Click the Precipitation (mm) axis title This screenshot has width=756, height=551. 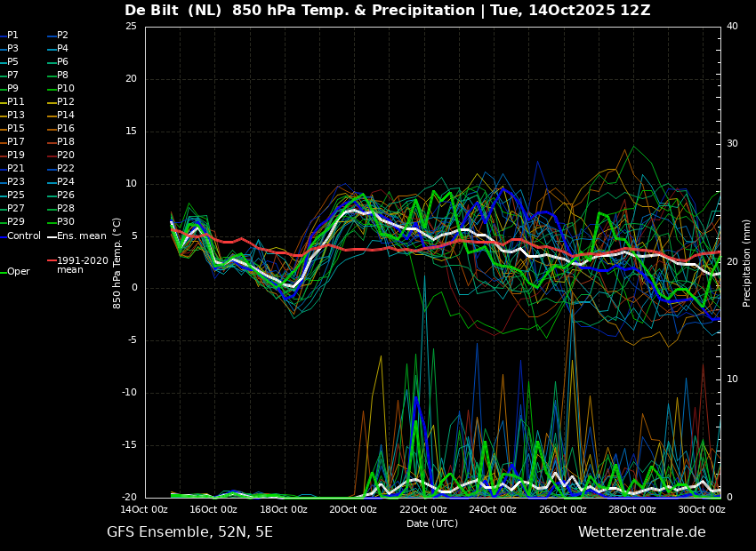pos(747,262)
